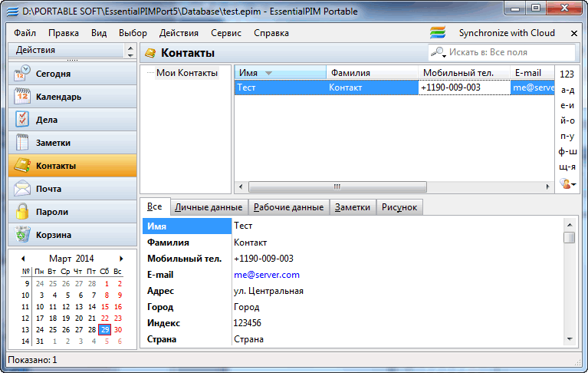Image resolution: width=588 pixels, height=373 pixels.
Task: Click the me@server.com email link
Action: (266, 275)
